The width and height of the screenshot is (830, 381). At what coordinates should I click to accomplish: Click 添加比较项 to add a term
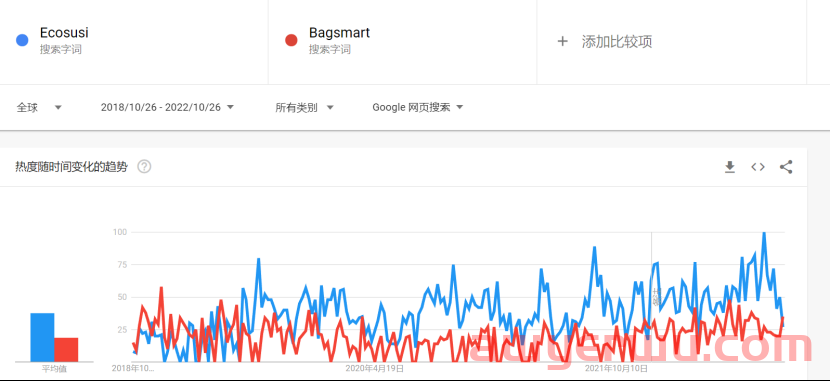coord(617,42)
